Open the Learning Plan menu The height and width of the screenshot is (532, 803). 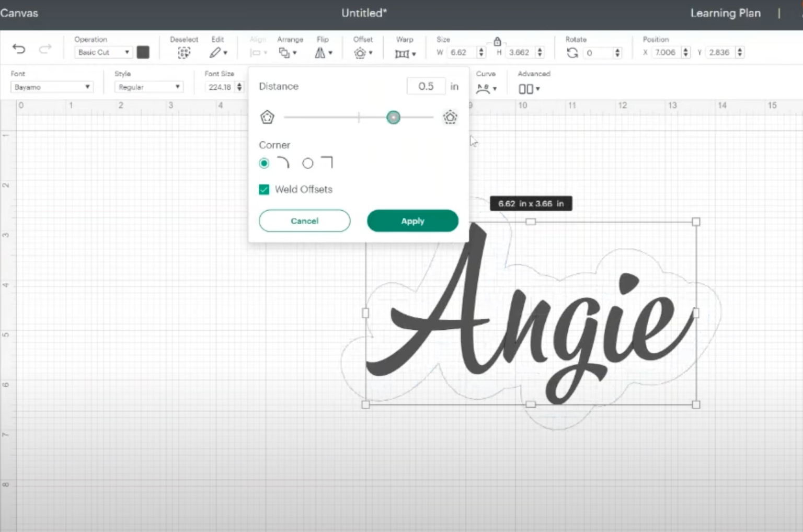tap(725, 14)
